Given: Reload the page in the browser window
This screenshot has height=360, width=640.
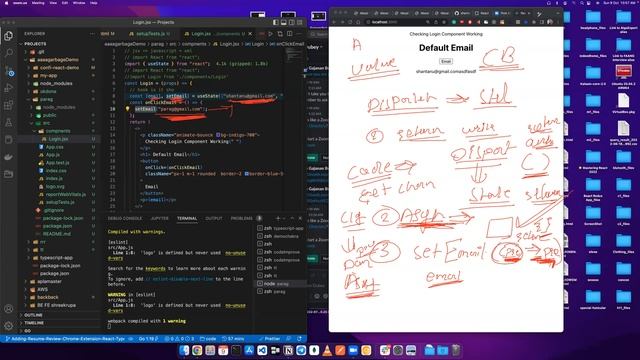Looking at the screenshot, I should [x=351, y=22].
